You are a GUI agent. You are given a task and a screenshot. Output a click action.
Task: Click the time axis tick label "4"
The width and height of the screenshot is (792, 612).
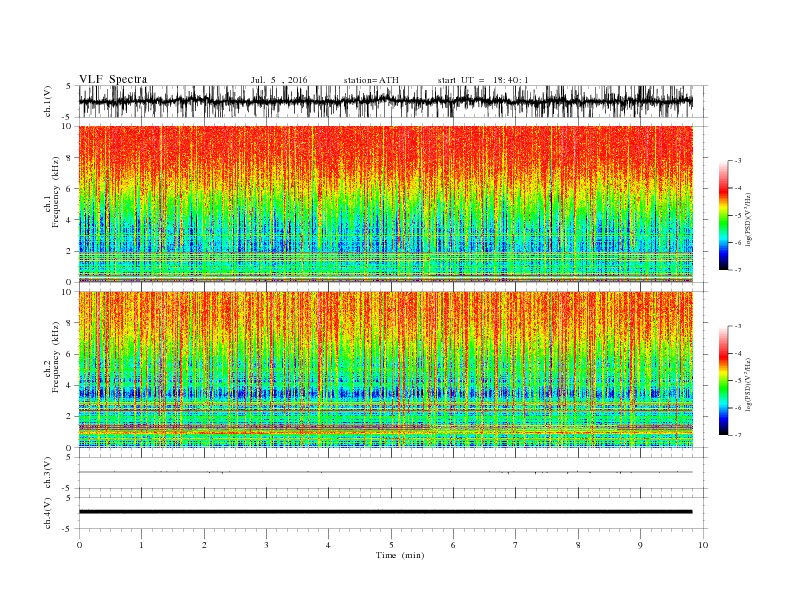tap(328, 545)
